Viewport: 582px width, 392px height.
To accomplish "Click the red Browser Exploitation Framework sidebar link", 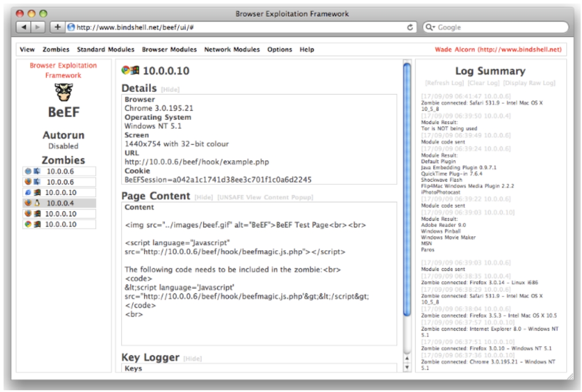I will pyautogui.click(x=64, y=70).
